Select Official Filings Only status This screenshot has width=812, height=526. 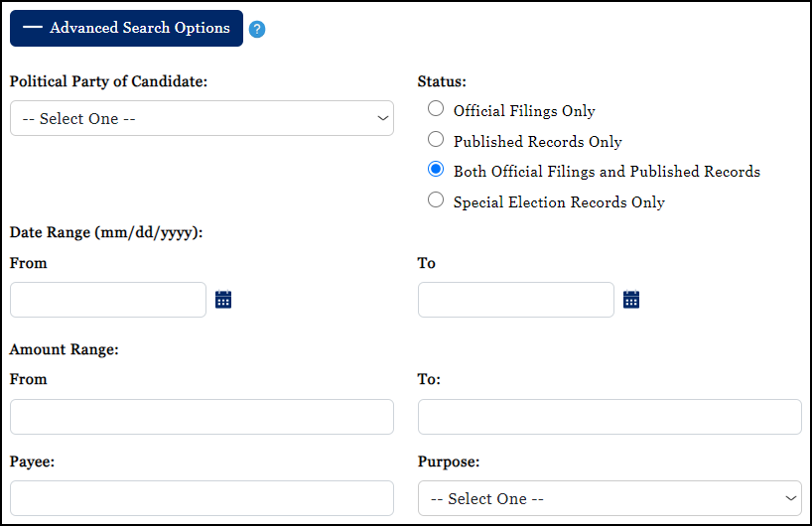coord(435,109)
